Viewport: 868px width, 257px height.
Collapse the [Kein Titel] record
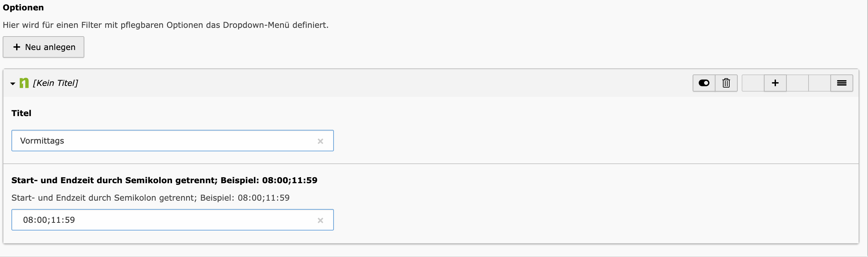point(13,84)
